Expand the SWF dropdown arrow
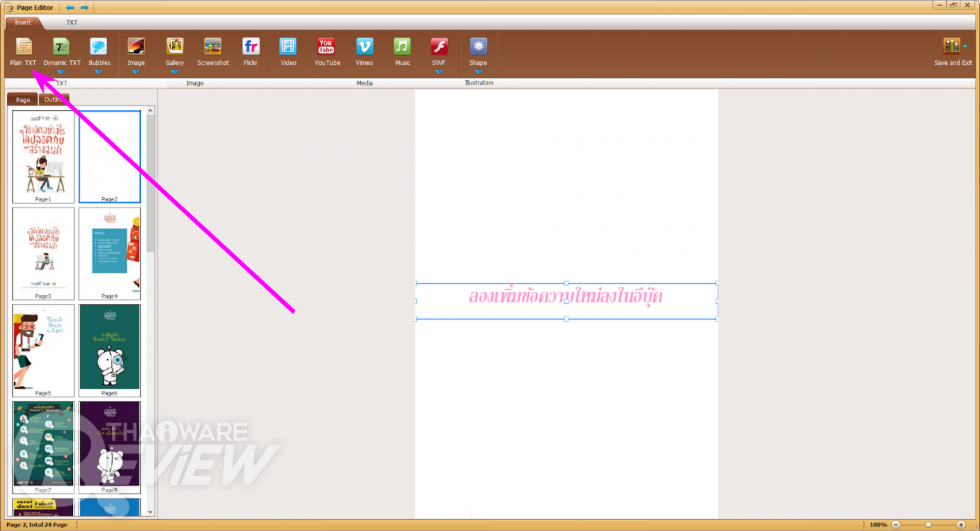This screenshot has height=531, width=980. click(x=439, y=72)
